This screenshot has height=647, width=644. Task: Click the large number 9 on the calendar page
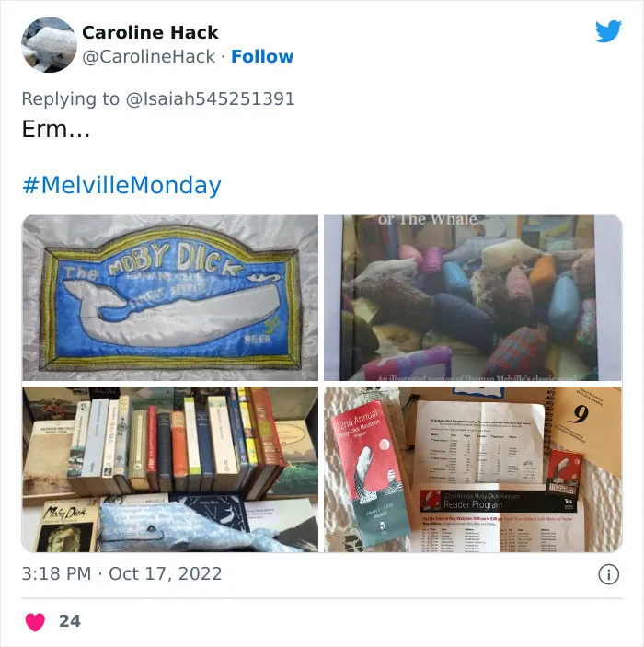coord(579,414)
